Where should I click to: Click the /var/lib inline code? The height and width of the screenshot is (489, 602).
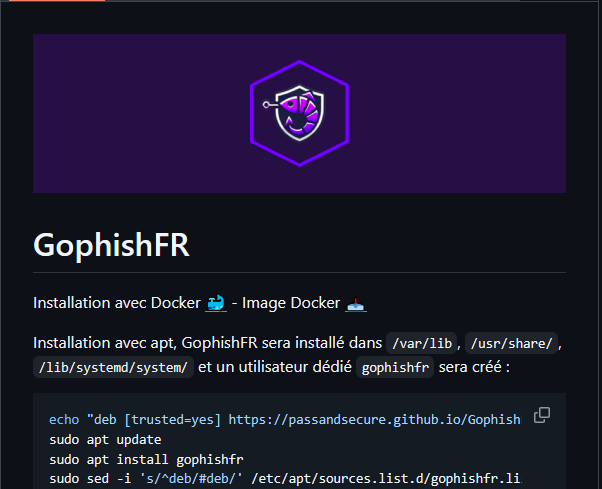[422, 343]
